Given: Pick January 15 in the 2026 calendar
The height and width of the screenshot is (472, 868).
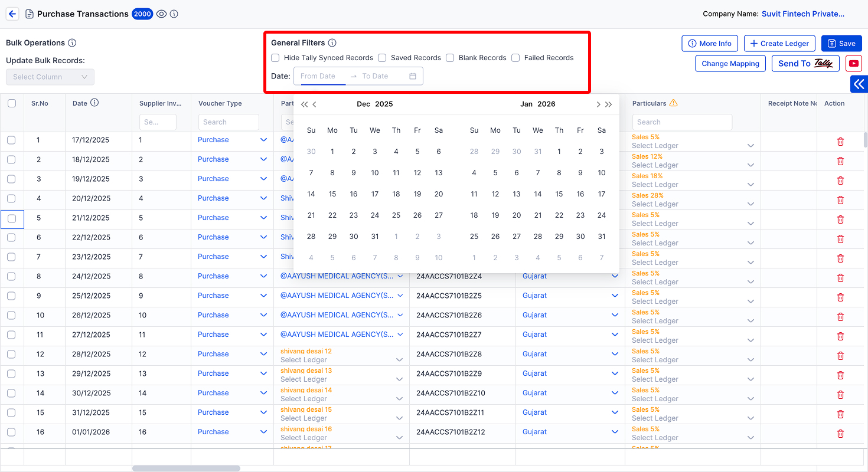Looking at the screenshot, I should (559, 194).
